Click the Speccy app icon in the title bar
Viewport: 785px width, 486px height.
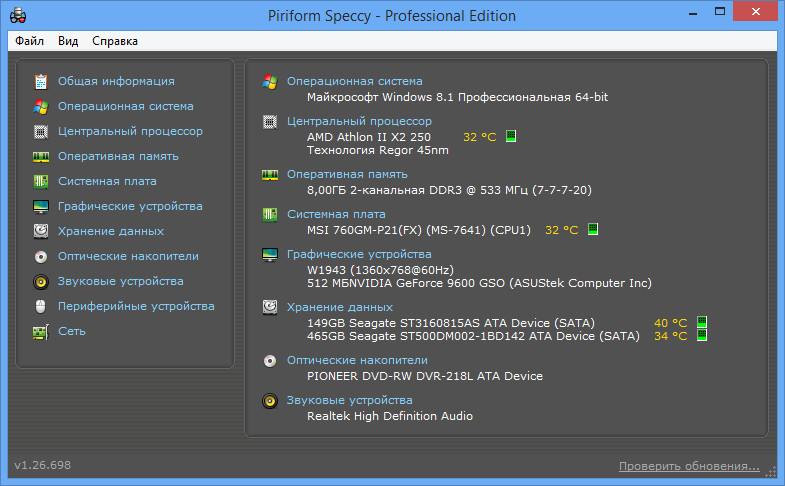pyautogui.click(x=18, y=15)
